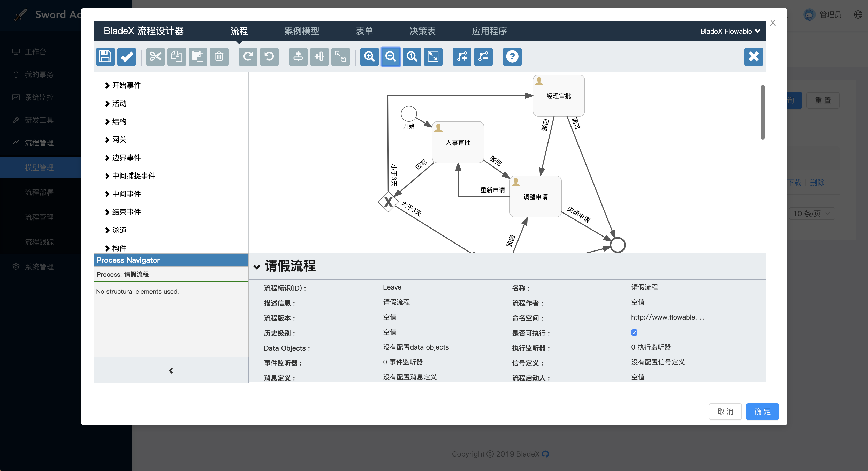Enable the 是否可执行 checkbox
The image size is (868, 471).
(634, 332)
